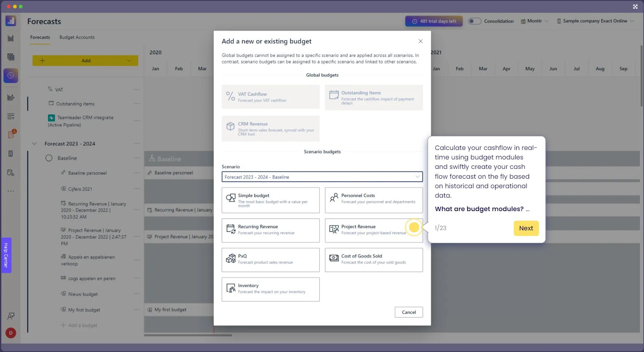Click the reports spreadsheet icon in sidebar
Image resolution: width=644 pixels, height=352 pixels.
11,56
